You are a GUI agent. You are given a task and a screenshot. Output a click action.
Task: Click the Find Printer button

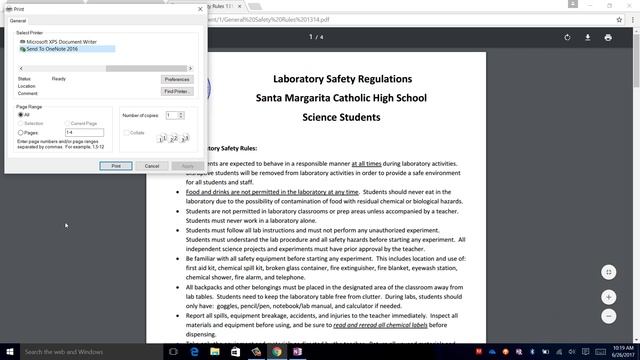pyautogui.click(x=177, y=91)
